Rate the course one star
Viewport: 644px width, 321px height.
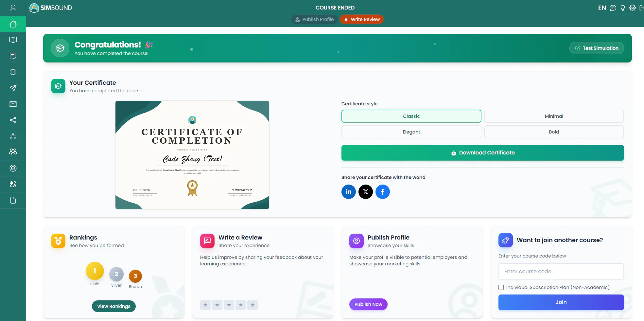pos(205,305)
